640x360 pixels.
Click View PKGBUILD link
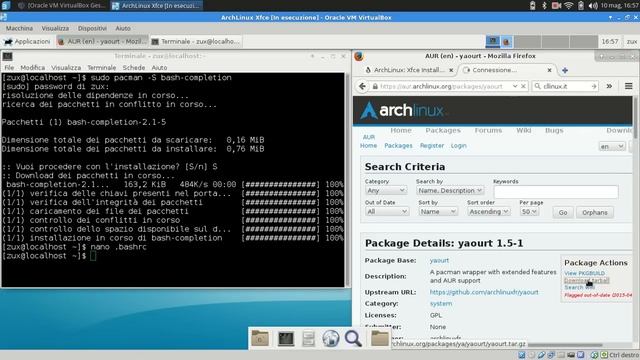coord(584,273)
